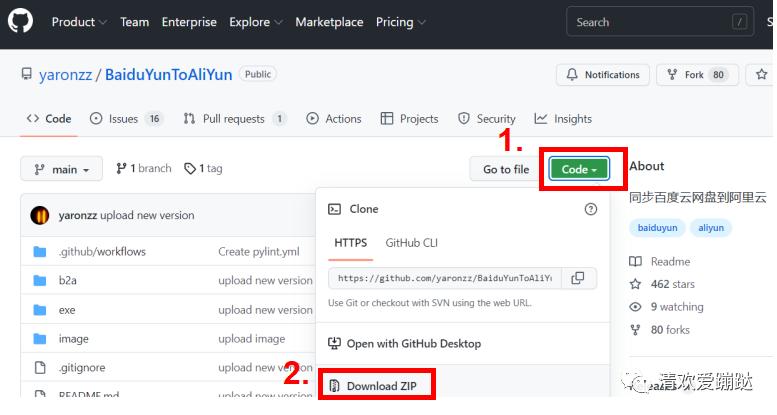Copy the HTTPS clone URL icon

(578, 278)
